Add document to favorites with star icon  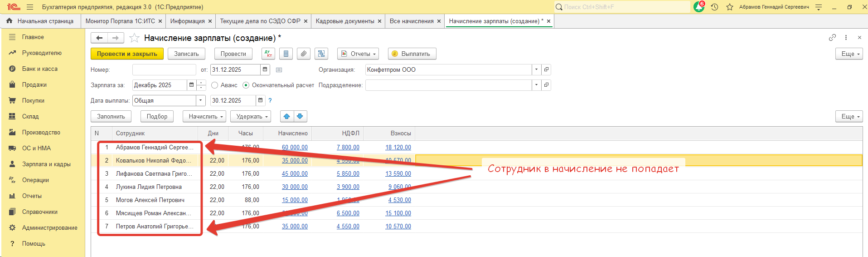tap(134, 38)
